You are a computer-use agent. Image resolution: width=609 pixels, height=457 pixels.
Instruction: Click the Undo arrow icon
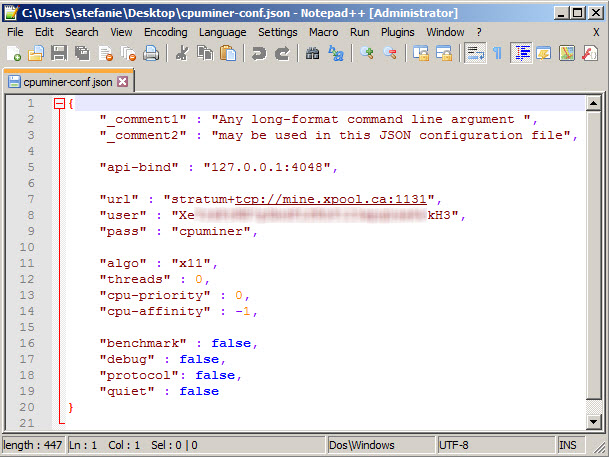[259, 53]
